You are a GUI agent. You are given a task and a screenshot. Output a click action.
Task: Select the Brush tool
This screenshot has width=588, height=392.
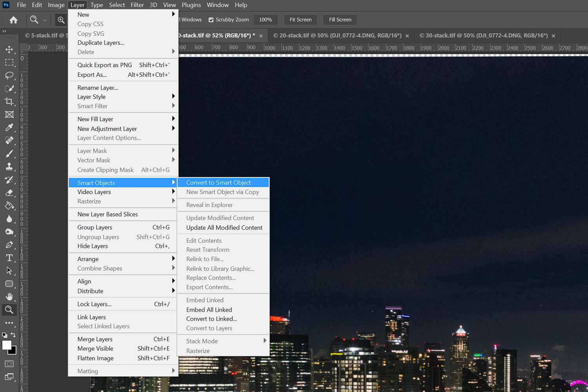click(9, 153)
